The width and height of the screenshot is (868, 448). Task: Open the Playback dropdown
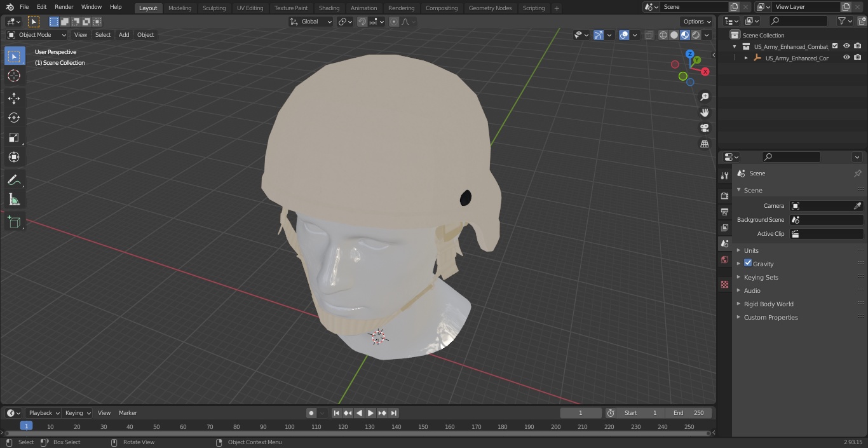coord(44,413)
